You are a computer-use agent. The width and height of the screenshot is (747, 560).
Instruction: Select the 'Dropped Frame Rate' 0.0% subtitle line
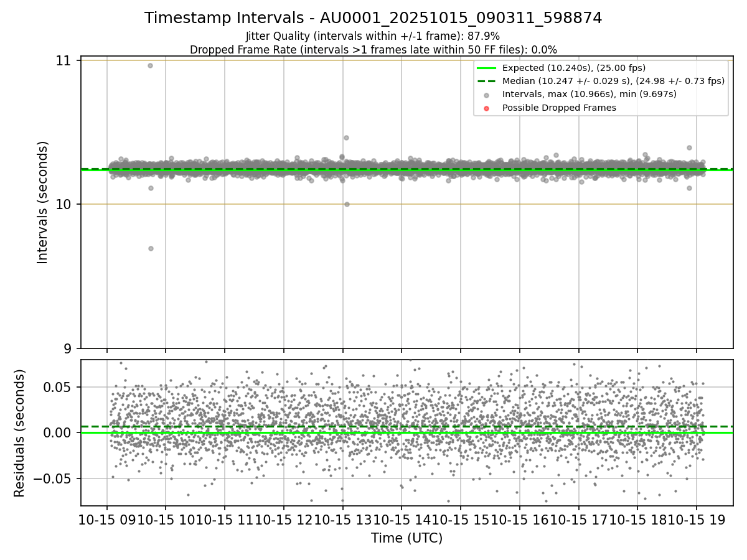[373, 50]
